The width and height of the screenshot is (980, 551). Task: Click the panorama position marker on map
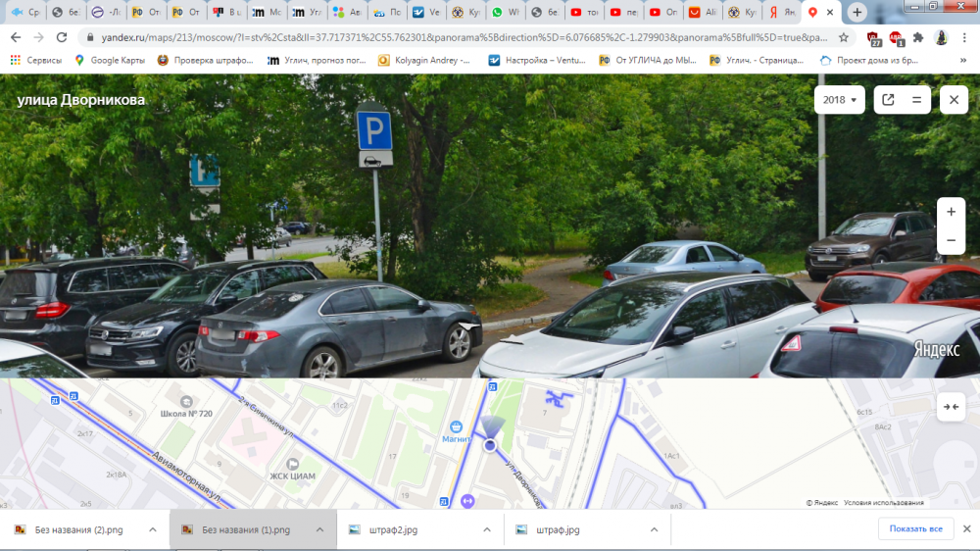click(x=490, y=445)
